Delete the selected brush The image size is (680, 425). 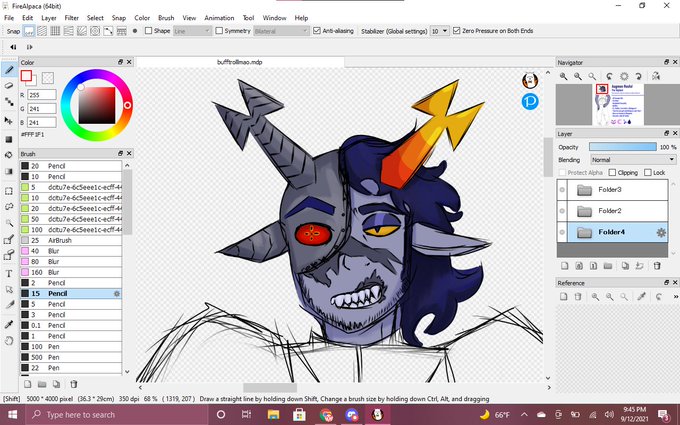pyautogui.click(x=74, y=384)
